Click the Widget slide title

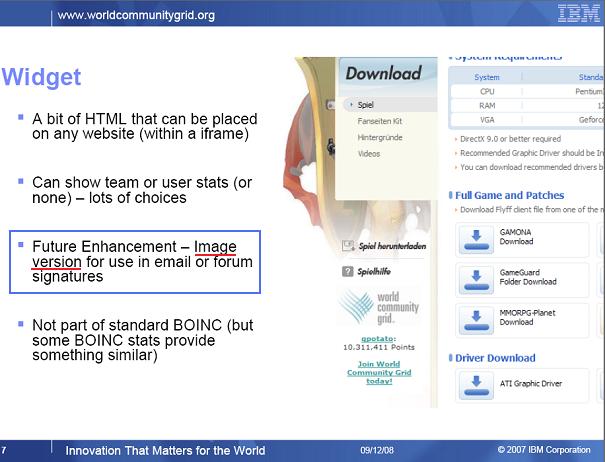tap(41, 76)
